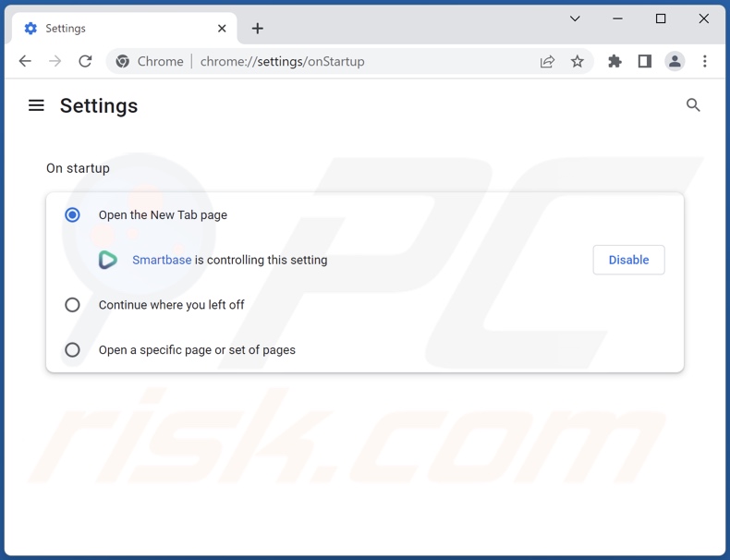Click the Chrome logo in address bar
Viewport: 730px width, 560px height.
(123, 61)
